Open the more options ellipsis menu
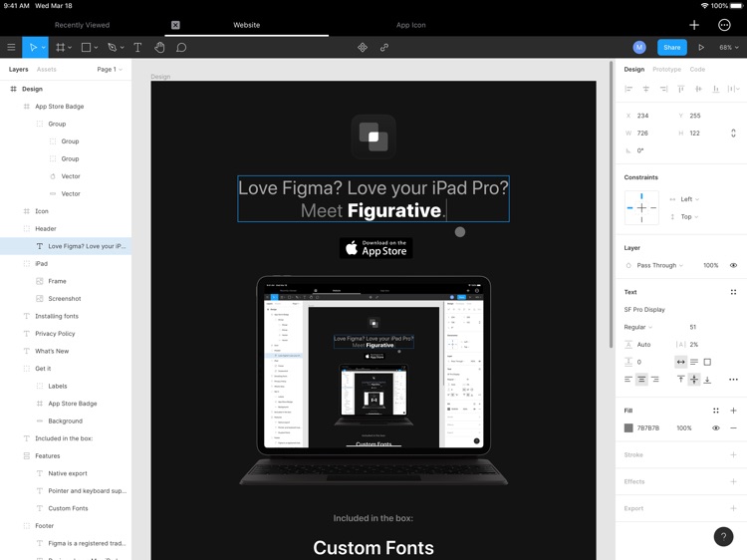The width and height of the screenshot is (747, 560). (x=724, y=25)
